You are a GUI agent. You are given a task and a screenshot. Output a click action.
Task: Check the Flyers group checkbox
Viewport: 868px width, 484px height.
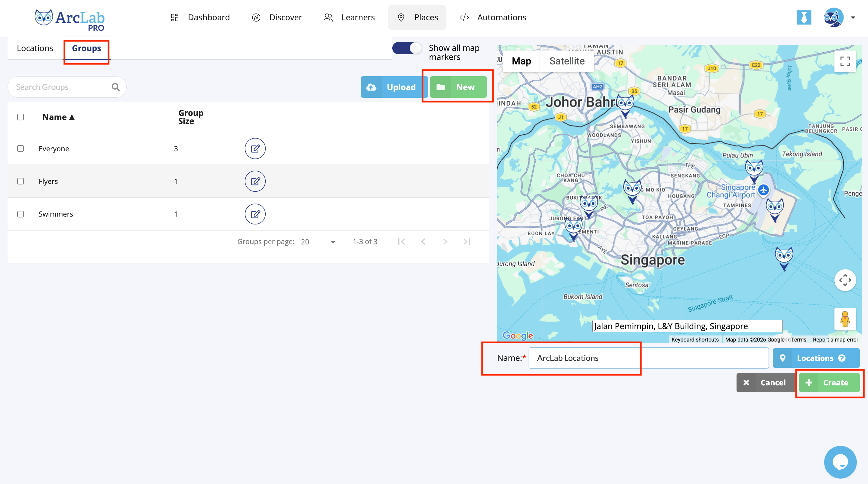21,181
